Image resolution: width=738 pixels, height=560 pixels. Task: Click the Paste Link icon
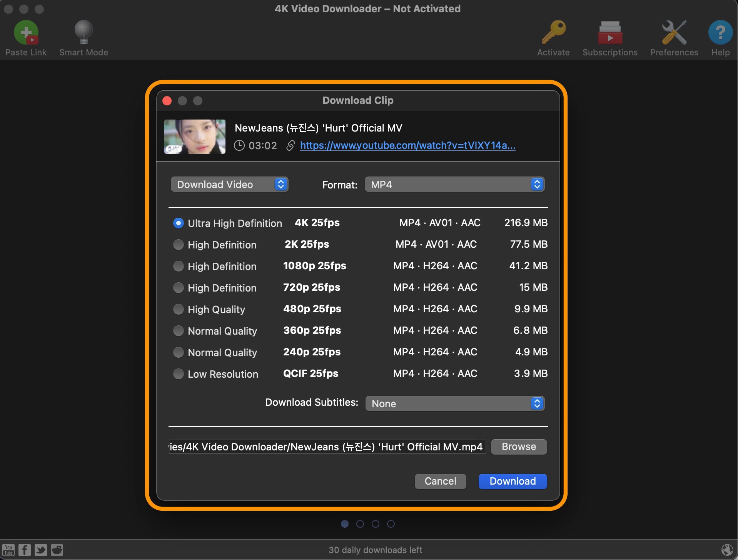pos(26,33)
